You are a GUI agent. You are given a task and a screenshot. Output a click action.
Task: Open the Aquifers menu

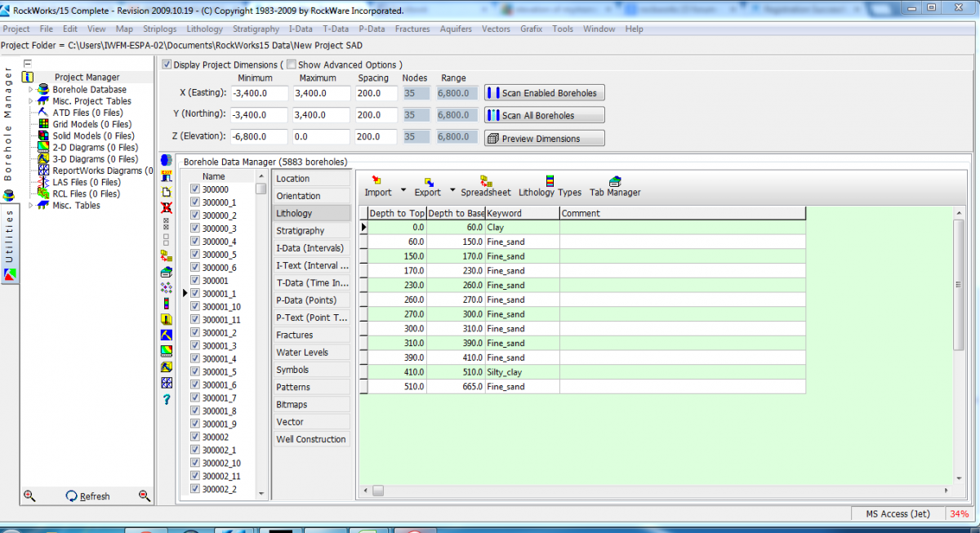point(456,29)
